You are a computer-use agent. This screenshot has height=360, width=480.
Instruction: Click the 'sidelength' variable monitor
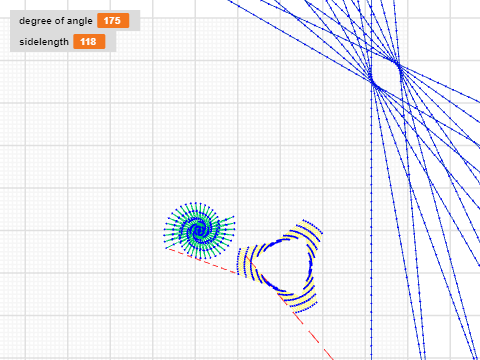click(63, 42)
